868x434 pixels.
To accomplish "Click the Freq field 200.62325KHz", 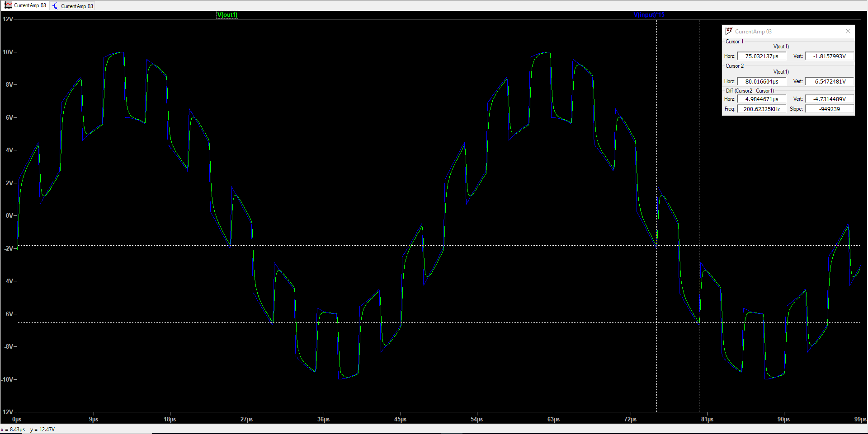I will (762, 109).
